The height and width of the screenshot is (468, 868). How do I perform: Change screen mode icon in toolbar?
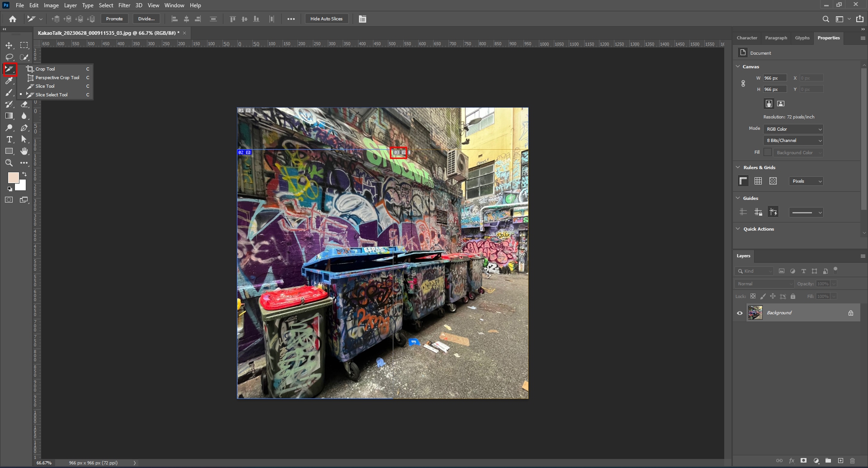tap(24, 200)
